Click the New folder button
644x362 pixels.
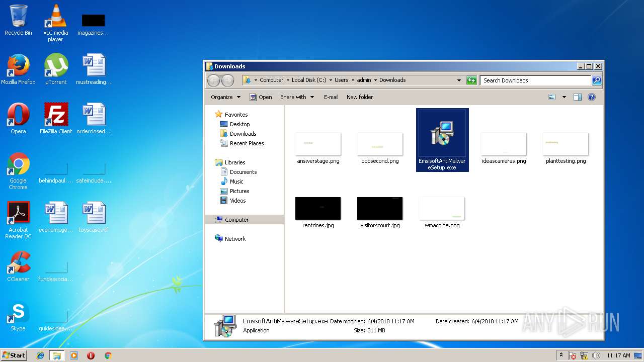point(360,97)
